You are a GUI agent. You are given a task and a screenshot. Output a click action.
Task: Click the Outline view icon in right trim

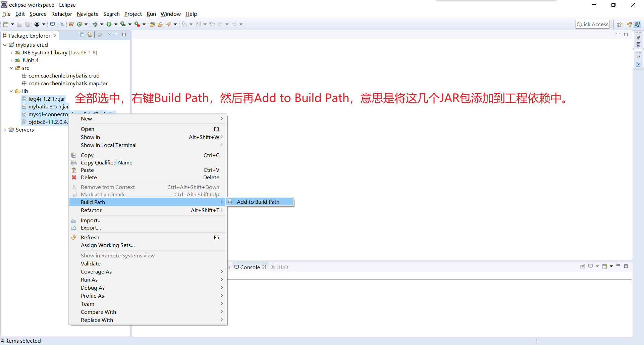click(x=638, y=64)
